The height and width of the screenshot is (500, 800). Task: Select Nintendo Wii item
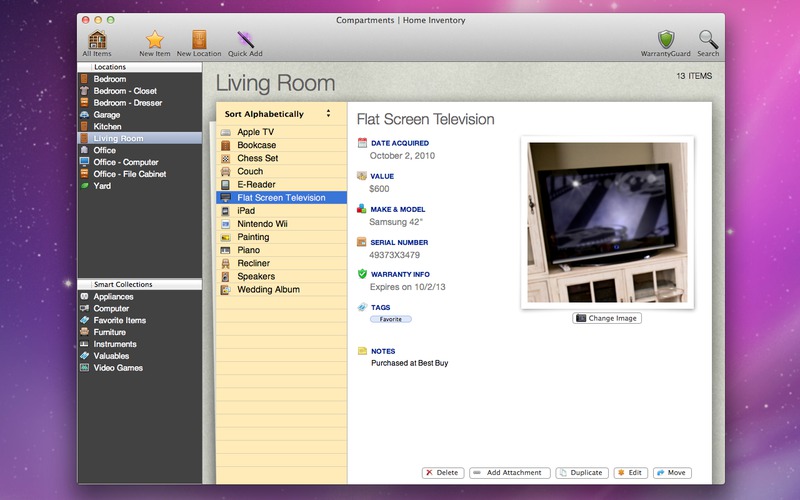pos(282,224)
